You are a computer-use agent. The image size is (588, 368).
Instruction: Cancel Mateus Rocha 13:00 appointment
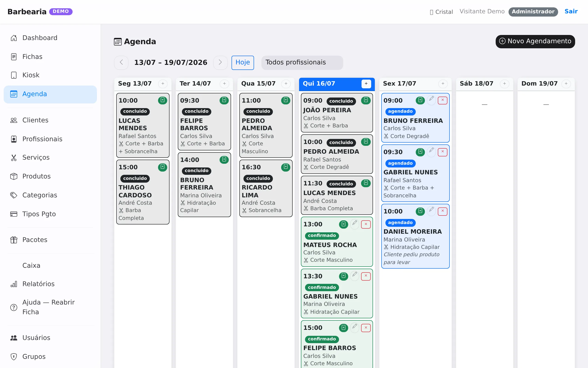pos(366,224)
